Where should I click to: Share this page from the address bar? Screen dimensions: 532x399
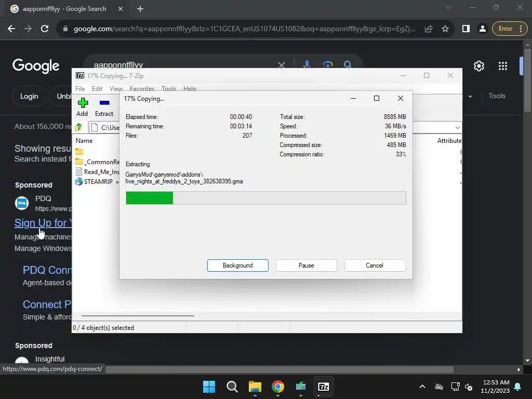click(429, 29)
